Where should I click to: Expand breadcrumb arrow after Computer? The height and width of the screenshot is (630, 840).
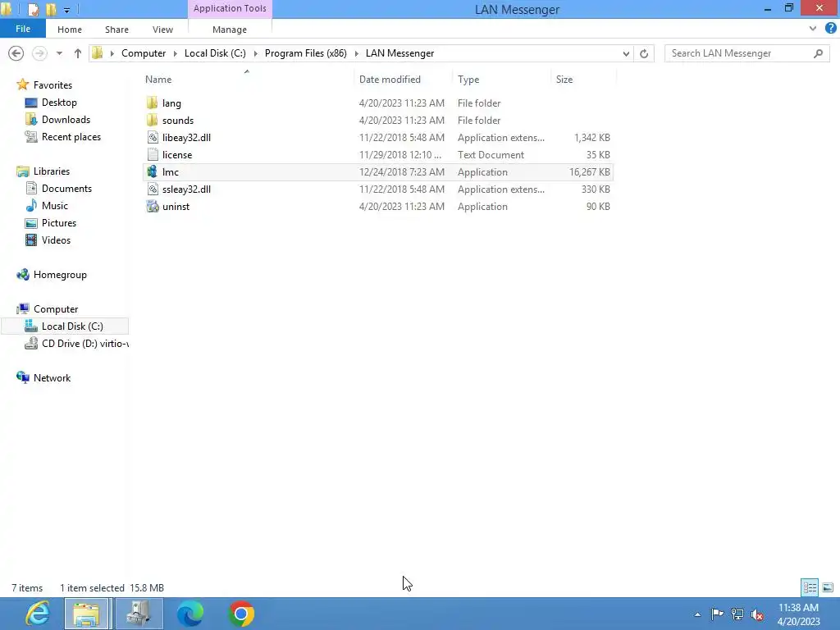coord(176,53)
